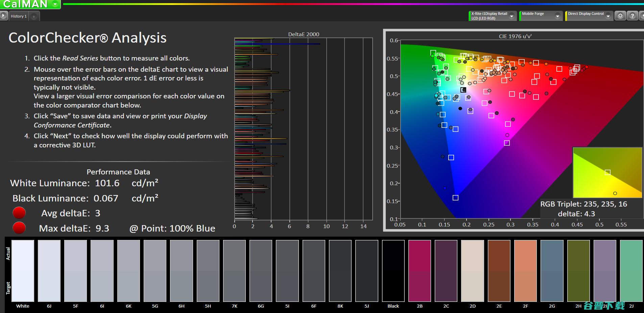Choose the 6H gray swatch
This screenshot has width=644, height=313.
tap(182, 271)
